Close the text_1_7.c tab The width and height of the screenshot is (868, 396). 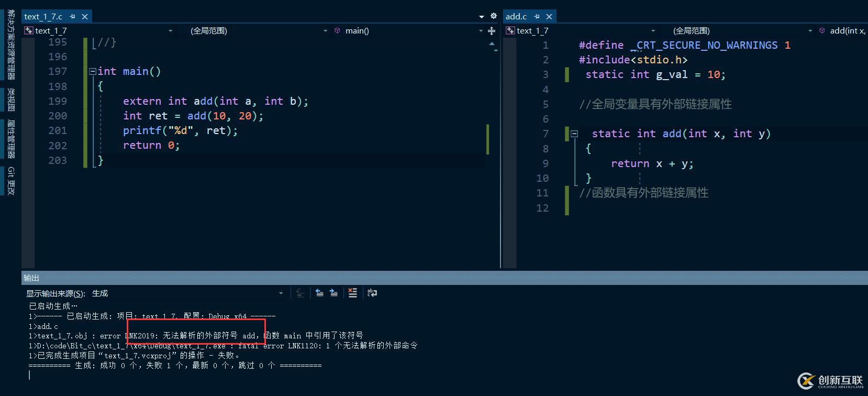coord(85,17)
